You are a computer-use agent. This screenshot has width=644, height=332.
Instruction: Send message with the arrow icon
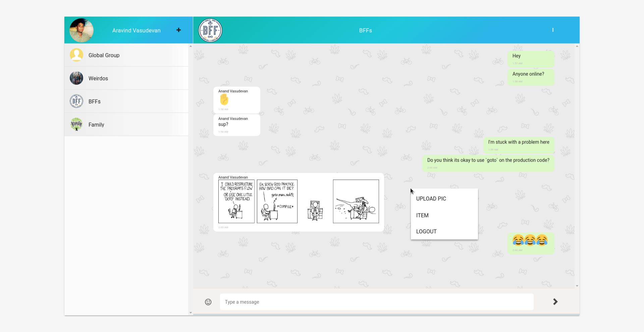tap(555, 302)
